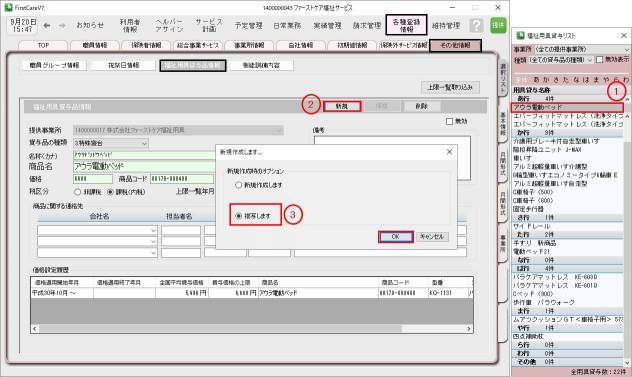Screen dimensions: 632x377
Task: Switch to the TOP tab
Action: [43, 45]
